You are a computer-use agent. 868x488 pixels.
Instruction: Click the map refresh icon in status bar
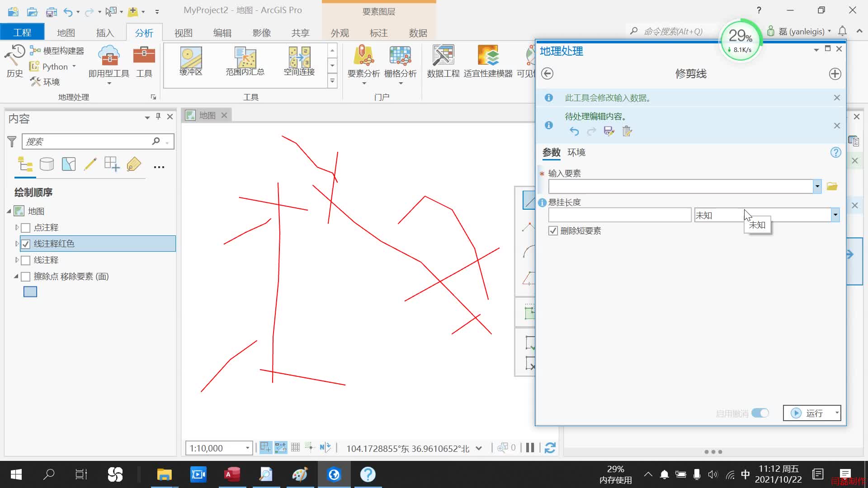[x=550, y=448]
